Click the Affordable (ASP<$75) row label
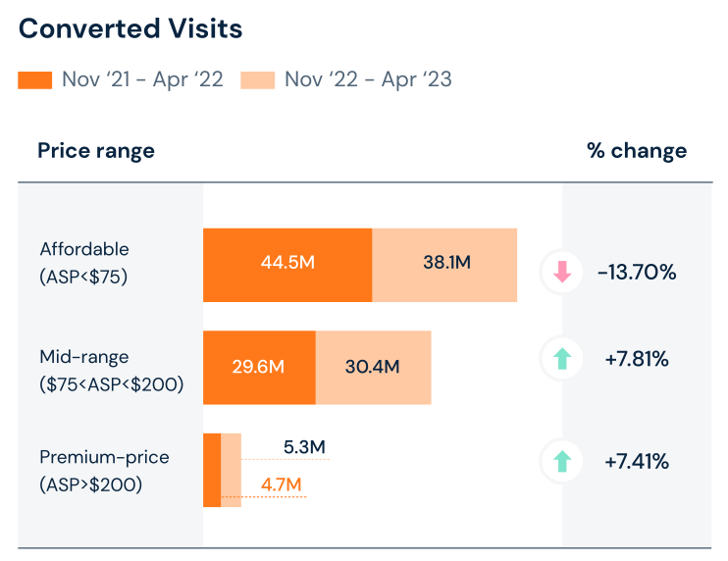The image size is (728, 561). point(84,263)
